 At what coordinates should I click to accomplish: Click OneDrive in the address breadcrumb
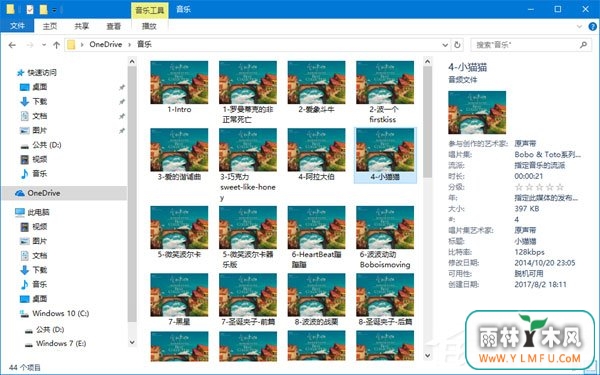(106, 44)
